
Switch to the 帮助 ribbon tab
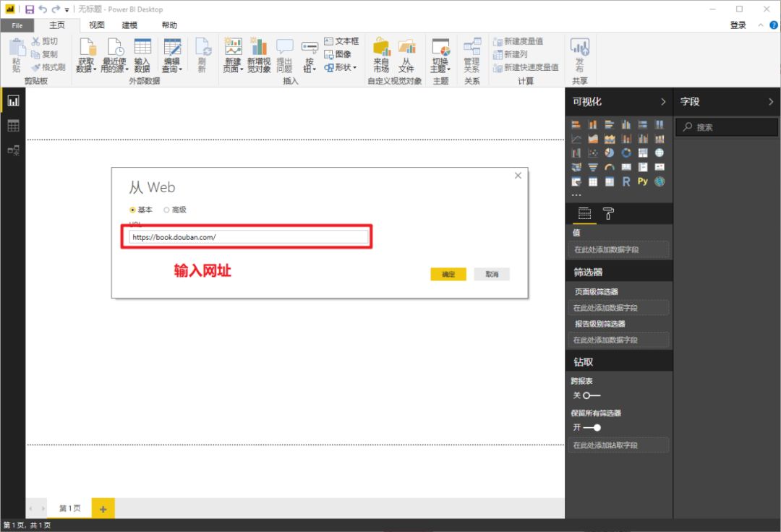(169, 25)
